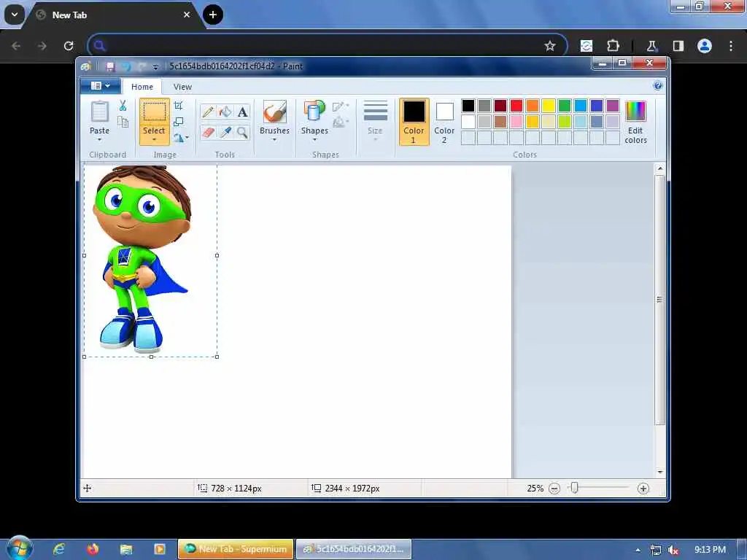Pick the red color swatch
The width and height of the screenshot is (747, 560).
(x=516, y=106)
